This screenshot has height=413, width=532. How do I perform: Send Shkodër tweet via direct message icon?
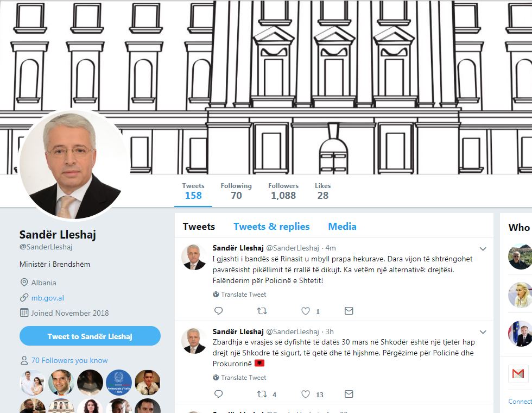tap(349, 394)
